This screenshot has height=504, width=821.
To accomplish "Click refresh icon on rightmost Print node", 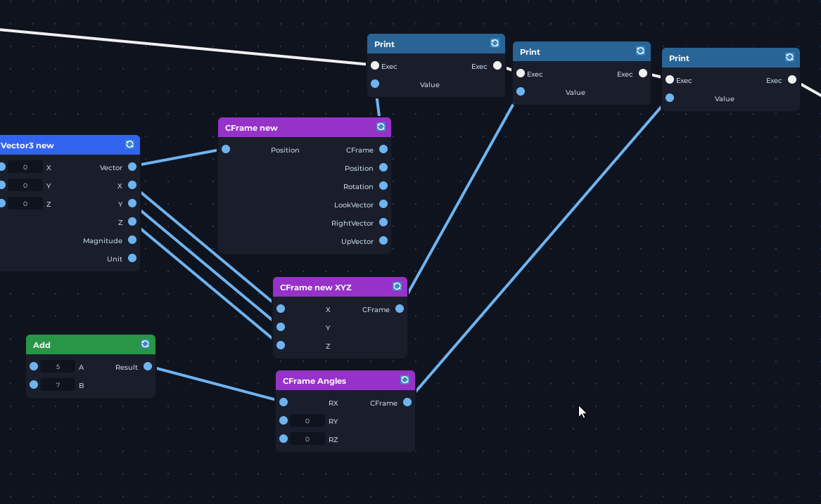I will 789,58.
